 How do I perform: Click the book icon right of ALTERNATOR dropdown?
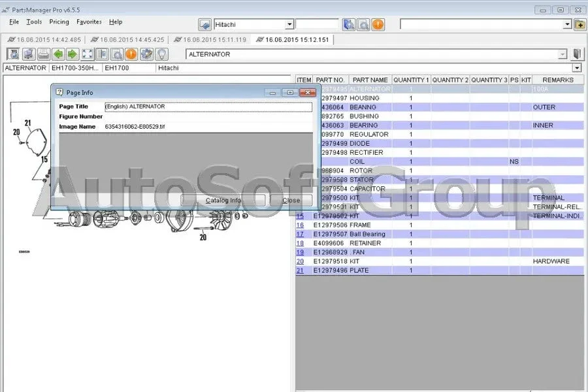tap(577, 54)
